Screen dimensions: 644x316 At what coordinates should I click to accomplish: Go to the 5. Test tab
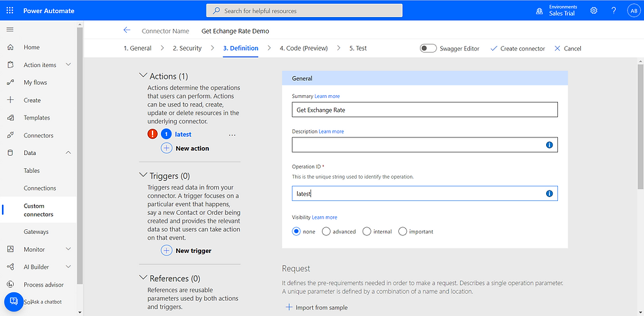[357, 48]
